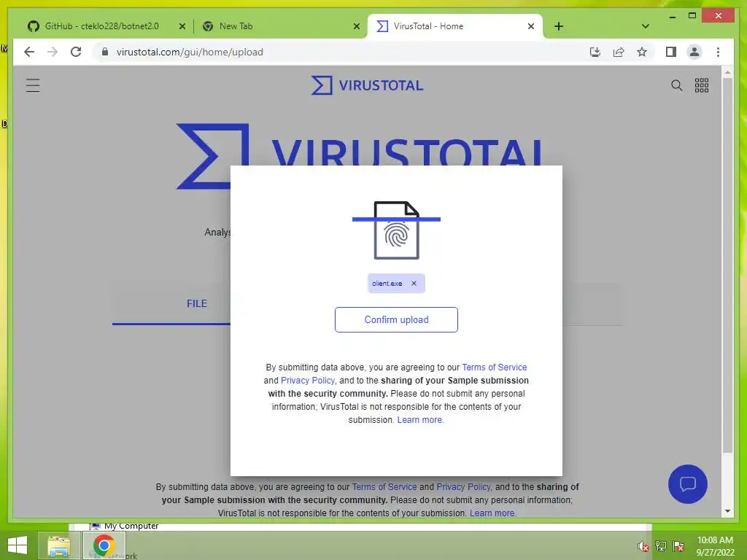Click the muted volume tray icon

click(643, 546)
